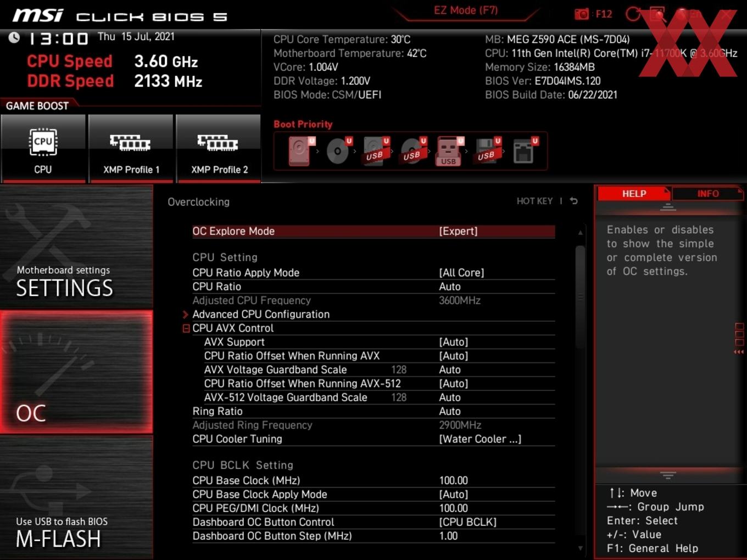Click the settings list scroll-down arrow

(x=580, y=548)
